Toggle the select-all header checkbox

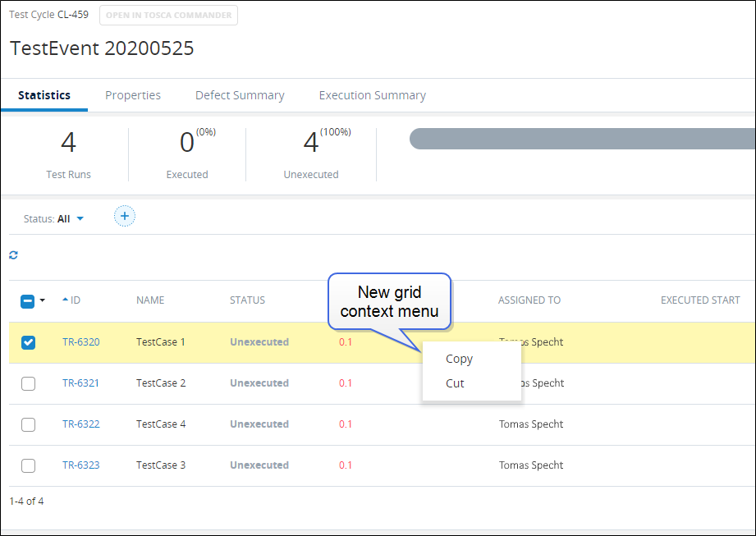(27, 301)
